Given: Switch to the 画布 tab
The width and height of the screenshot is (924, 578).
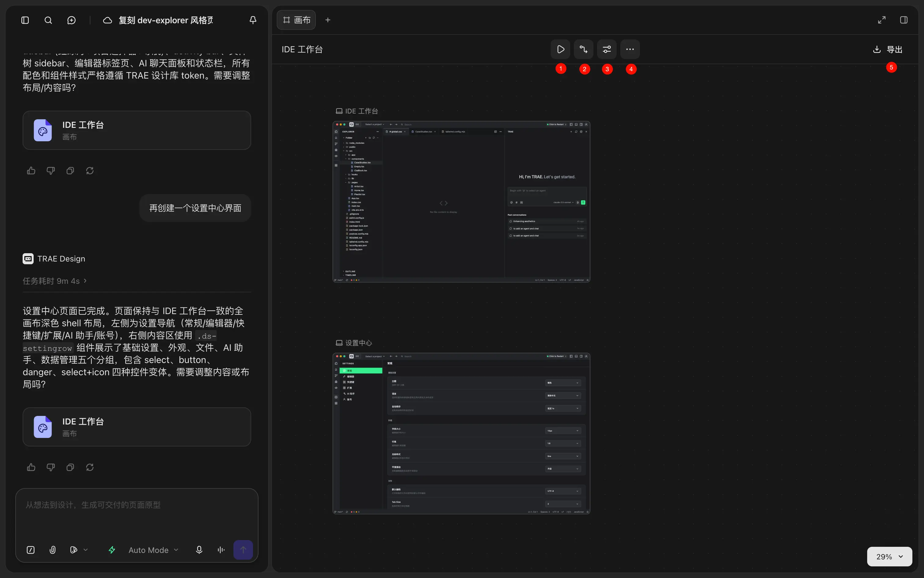Looking at the screenshot, I should (296, 20).
